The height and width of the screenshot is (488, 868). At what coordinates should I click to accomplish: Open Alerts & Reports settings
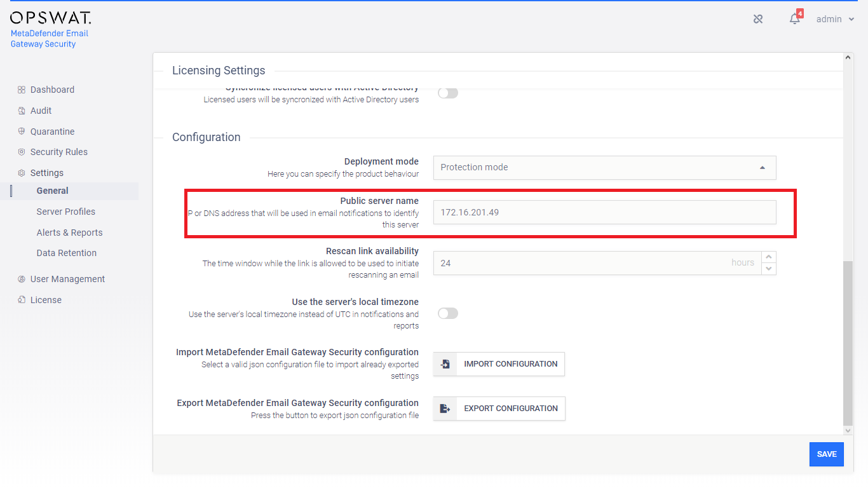tap(69, 233)
